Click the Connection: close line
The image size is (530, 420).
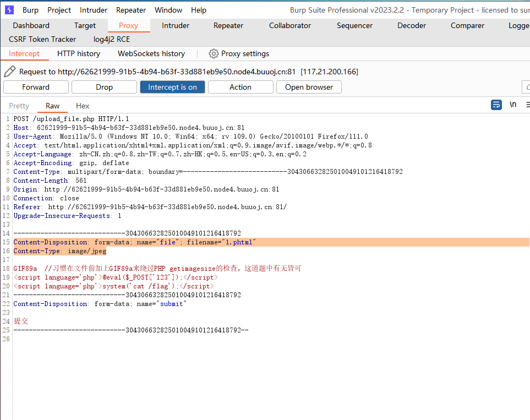tap(46, 198)
